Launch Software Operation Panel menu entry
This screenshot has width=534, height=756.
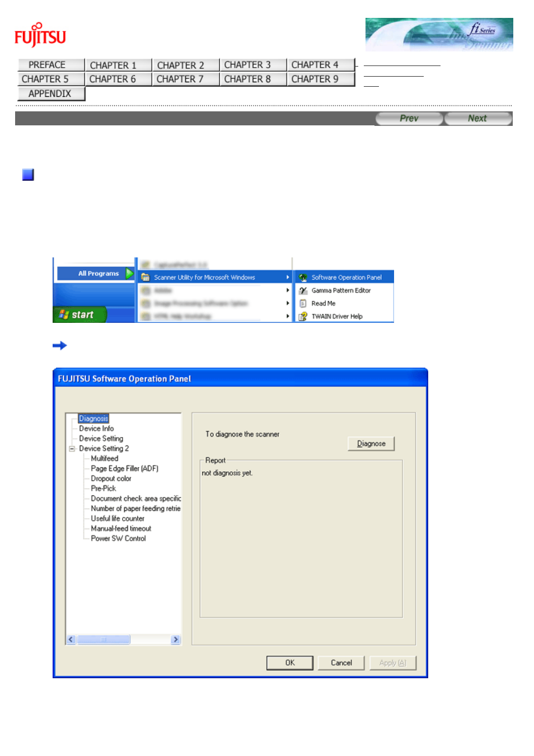(345, 277)
